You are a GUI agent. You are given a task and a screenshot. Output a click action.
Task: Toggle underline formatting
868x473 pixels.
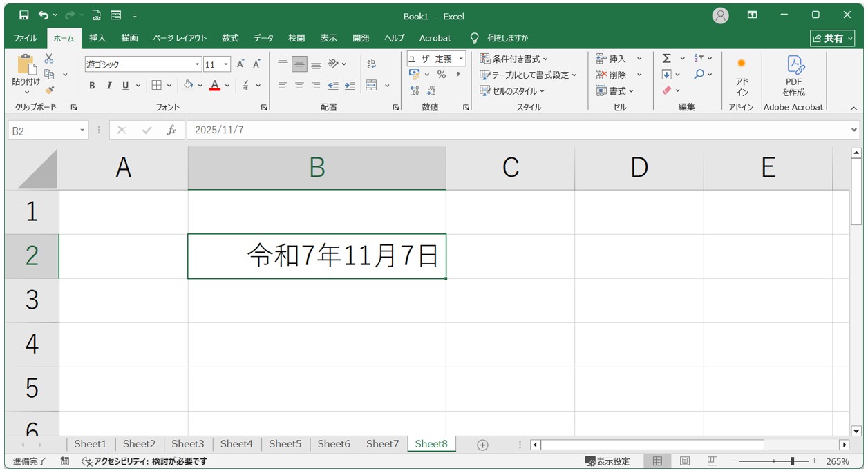point(124,86)
